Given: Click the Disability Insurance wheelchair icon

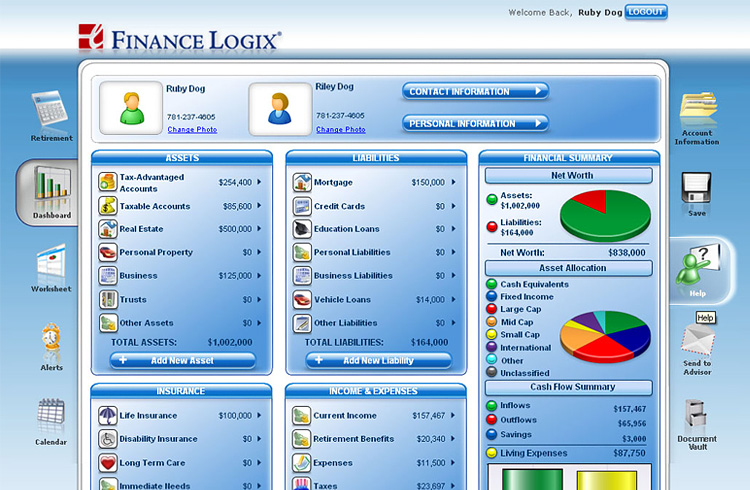Looking at the screenshot, I should pos(108,439).
